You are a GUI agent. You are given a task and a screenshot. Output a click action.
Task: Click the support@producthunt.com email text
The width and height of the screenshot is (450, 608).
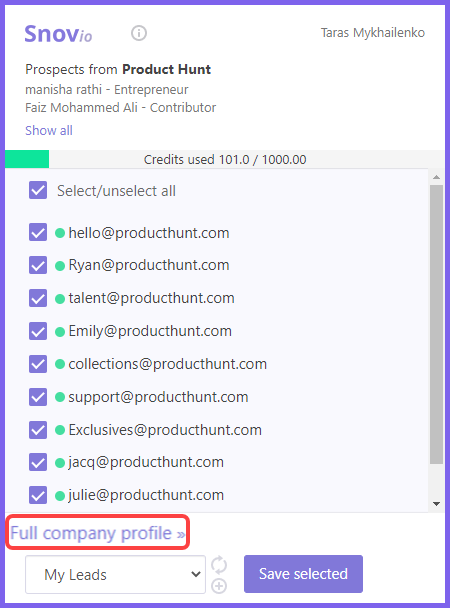pos(158,397)
